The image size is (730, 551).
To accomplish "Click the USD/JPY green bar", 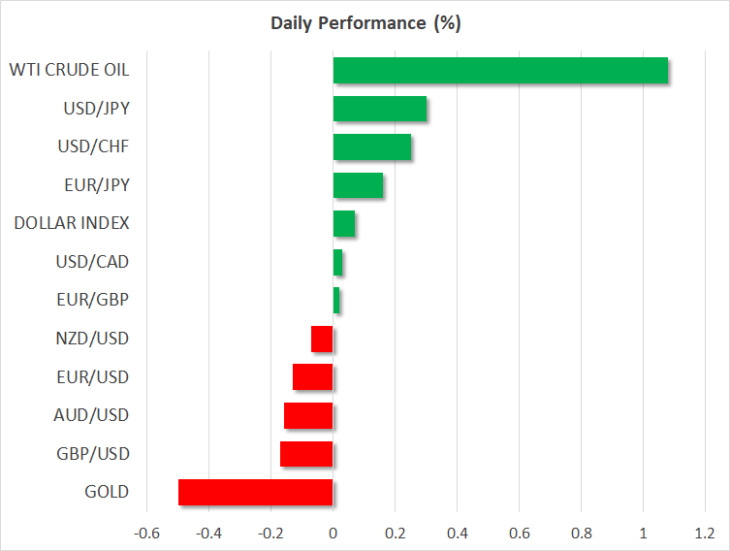I will 380,108.
